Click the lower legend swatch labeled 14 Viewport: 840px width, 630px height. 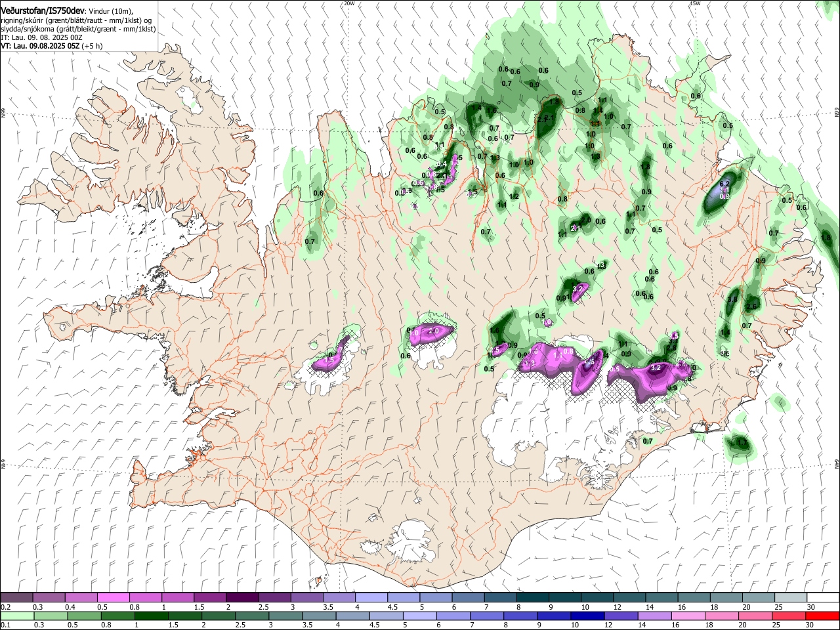655,616
